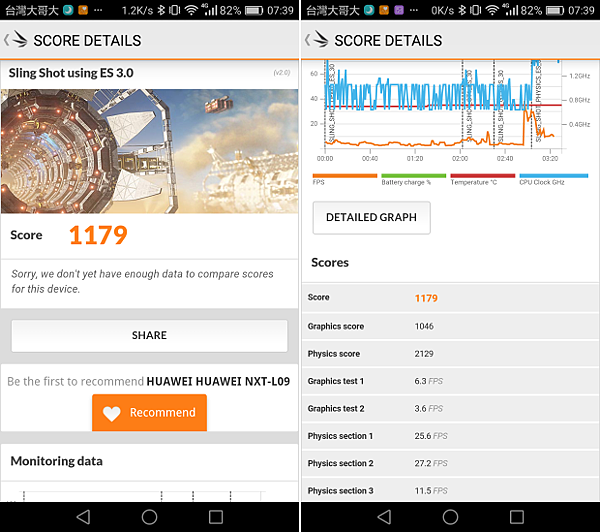
Task: Tap the Android back button on right screen
Action: 384,517
